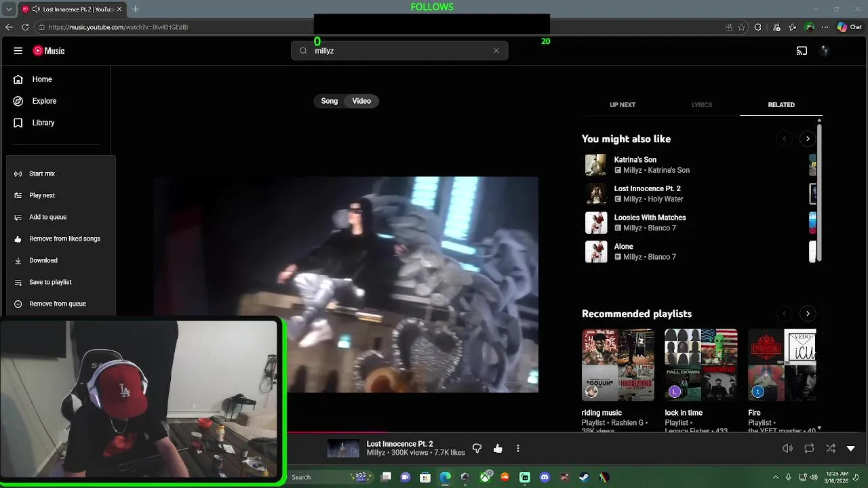Open lock in time playlist cover
Screen dimensions: 868x488
(701, 365)
